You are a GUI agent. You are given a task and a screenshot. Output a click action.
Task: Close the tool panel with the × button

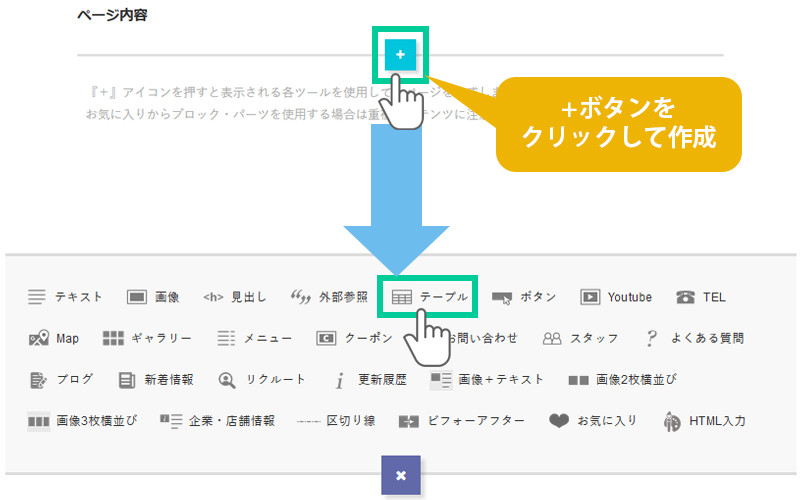pyautogui.click(x=400, y=475)
